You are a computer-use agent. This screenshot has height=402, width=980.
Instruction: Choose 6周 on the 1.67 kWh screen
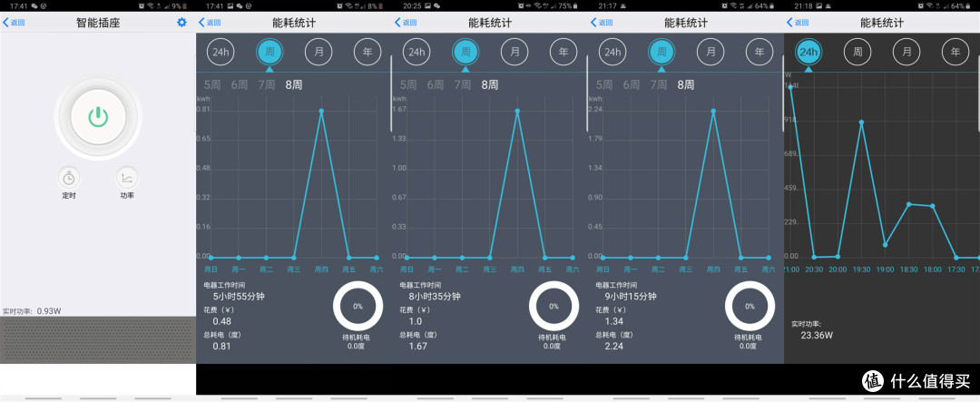coord(436,85)
